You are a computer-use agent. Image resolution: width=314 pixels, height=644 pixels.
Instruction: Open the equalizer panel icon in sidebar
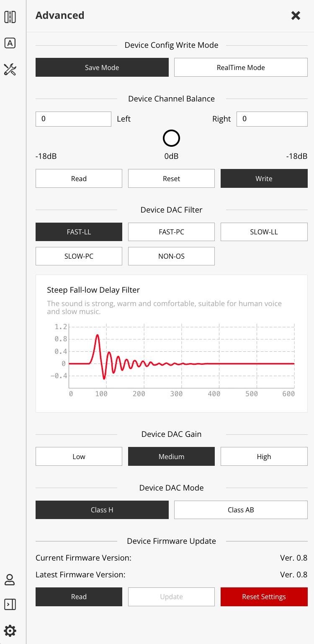[10, 17]
